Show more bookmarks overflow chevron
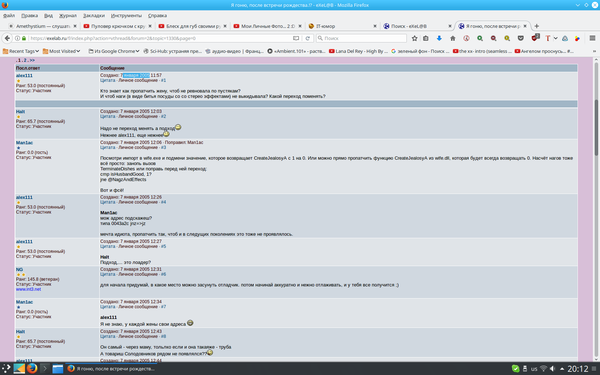The width and height of the screenshot is (600, 375). point(594,51)
